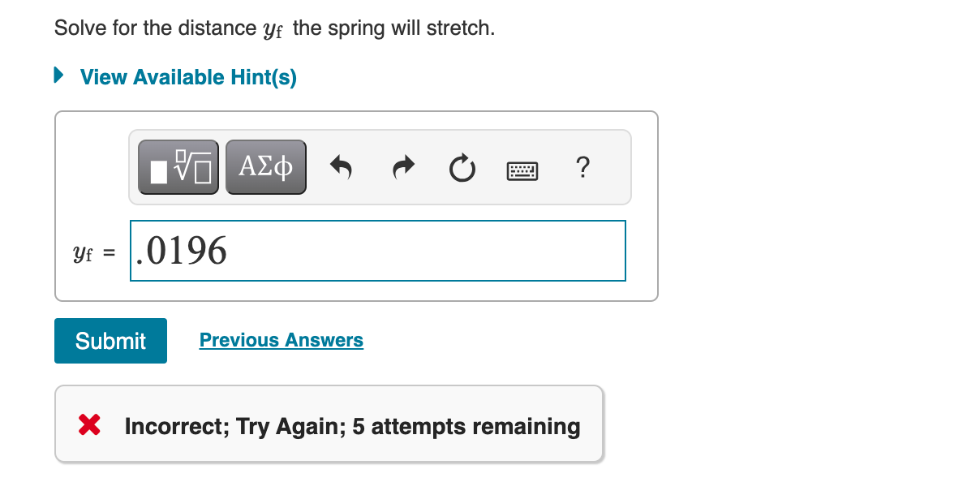980x495 pixels.
Task: Open Previous Answers
Action: [x=281, y=339]
